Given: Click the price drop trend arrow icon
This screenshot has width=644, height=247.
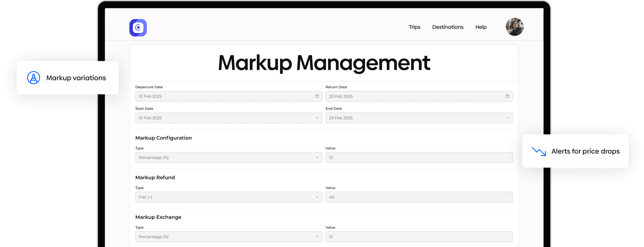Looking at the screenshot, I should pyautogui.click(x=539, y=151).
